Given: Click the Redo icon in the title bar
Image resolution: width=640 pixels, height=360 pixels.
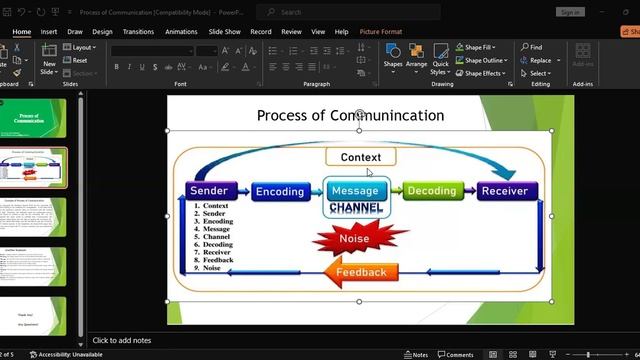Looking at the screenshot, I should tap(41, 12).
